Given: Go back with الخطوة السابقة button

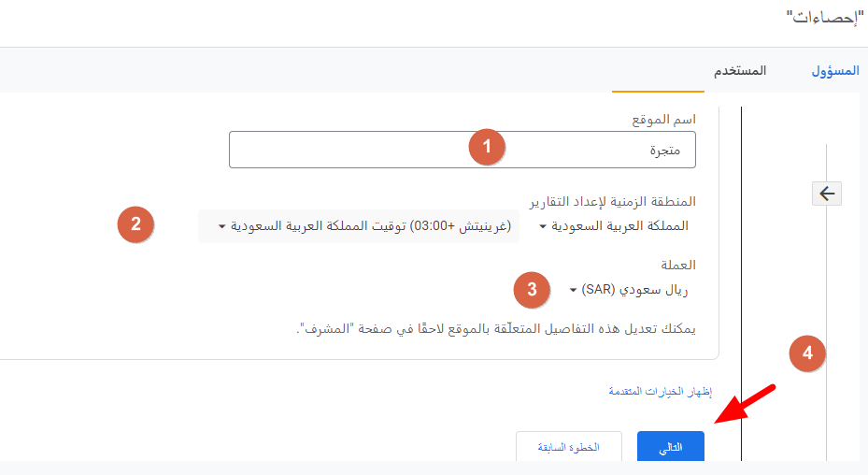Looking at the screenshot, I should [568, 447].
